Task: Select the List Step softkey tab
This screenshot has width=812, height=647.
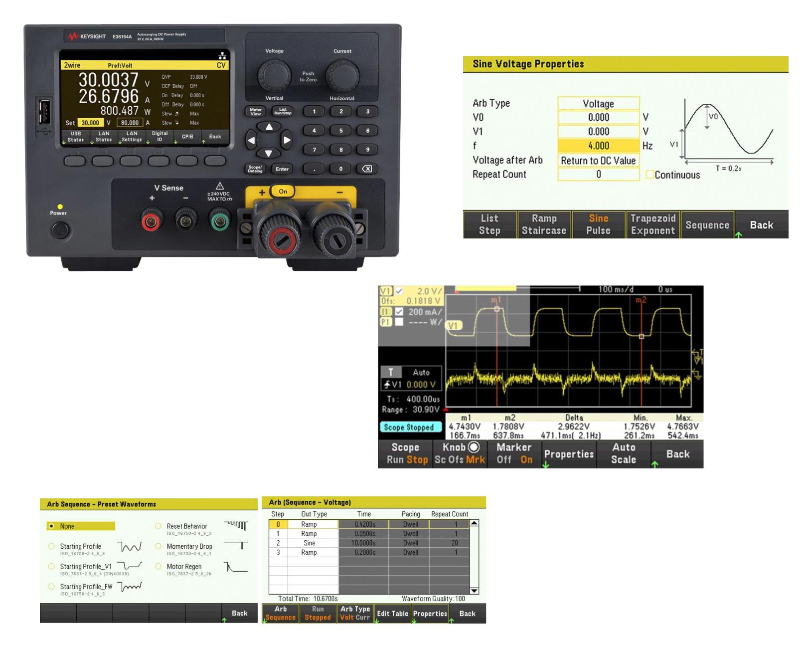Action: point(489,224)
